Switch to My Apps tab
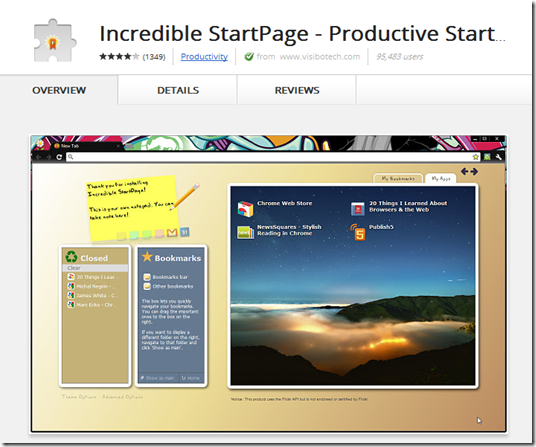Viewport: 536px width, 447px height. [x=441, y=179]
